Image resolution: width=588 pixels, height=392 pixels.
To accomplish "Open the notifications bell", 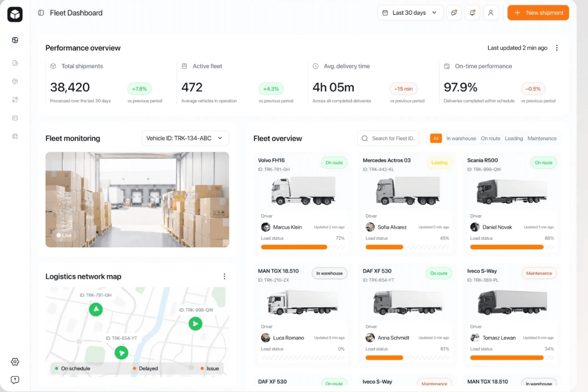I will point(472,13).
